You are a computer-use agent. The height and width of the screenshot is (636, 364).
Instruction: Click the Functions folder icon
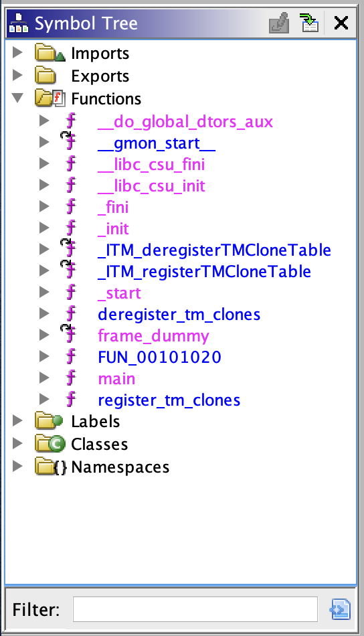click(x=50, y=98)
